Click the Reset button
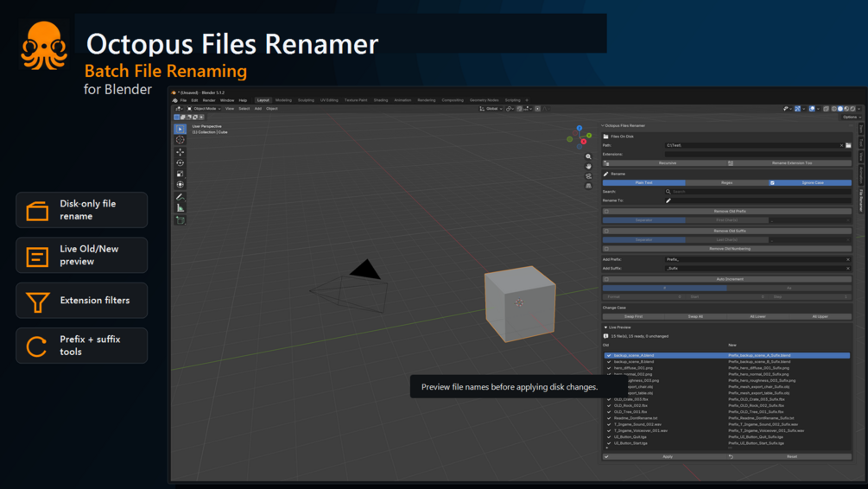 click(789, 457)
